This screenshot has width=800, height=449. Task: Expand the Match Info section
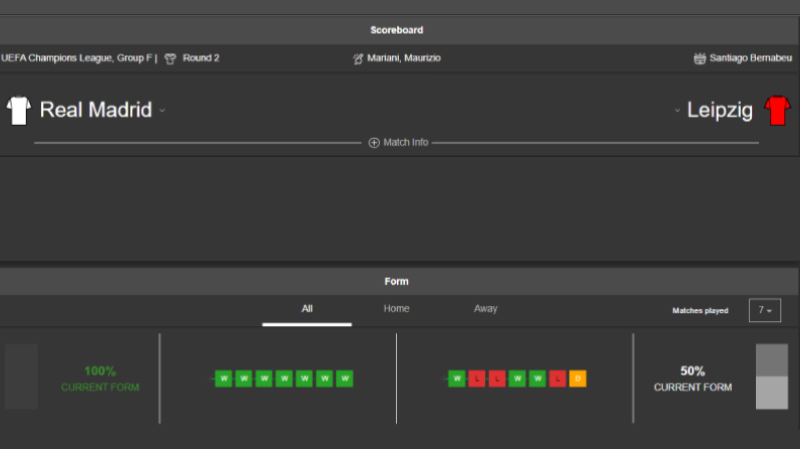coord(398,143)
